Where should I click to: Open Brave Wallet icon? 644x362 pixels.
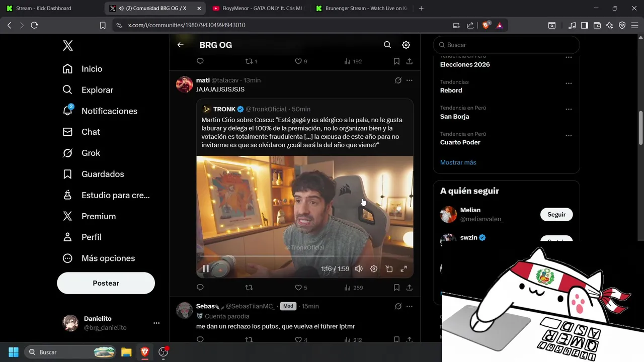tap(597, 25)
